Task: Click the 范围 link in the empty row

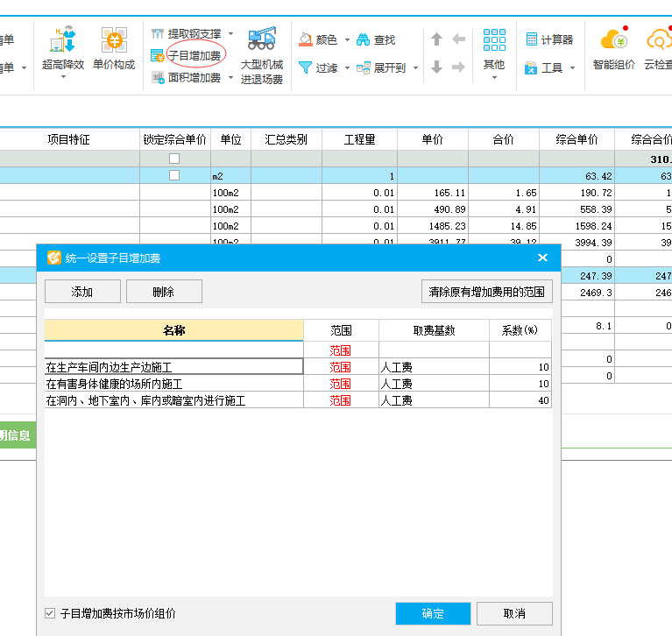Action: coord(340,350)
